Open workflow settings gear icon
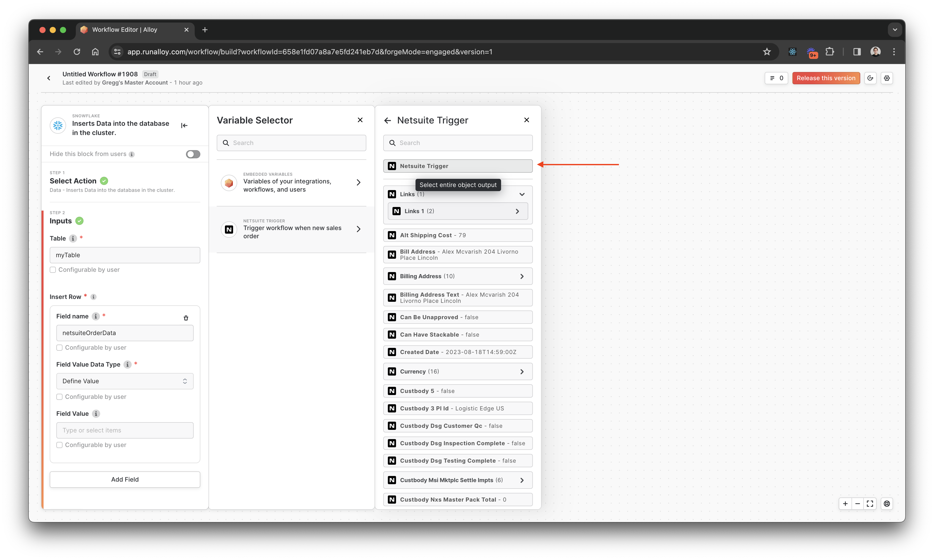This screenshot has height=560, width=934. [886, 78]
